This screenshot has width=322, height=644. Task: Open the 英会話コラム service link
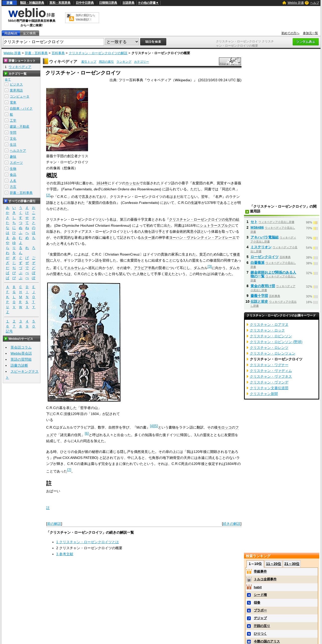coord(21,347)
